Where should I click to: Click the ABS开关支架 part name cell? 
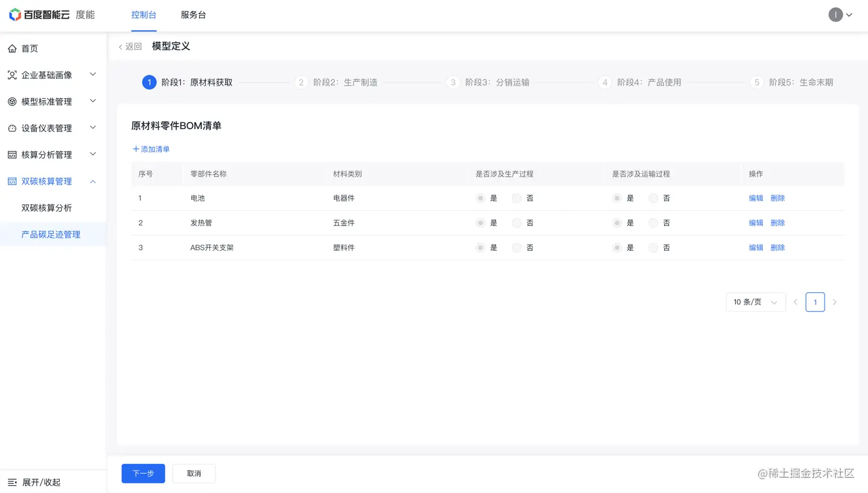pos(212,248)
